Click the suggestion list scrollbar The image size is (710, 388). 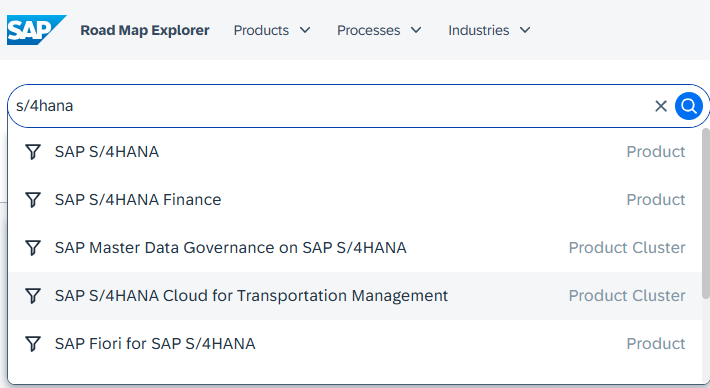click(x=705, y=214)
